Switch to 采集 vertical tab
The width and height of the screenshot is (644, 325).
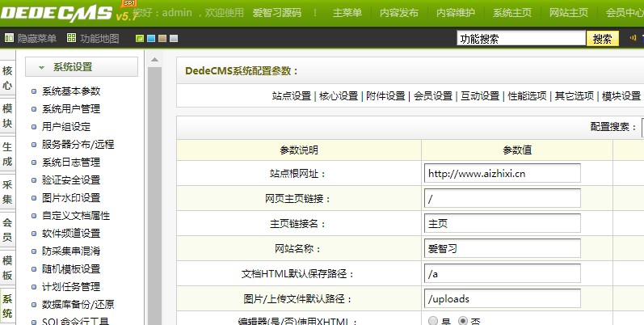7,192
